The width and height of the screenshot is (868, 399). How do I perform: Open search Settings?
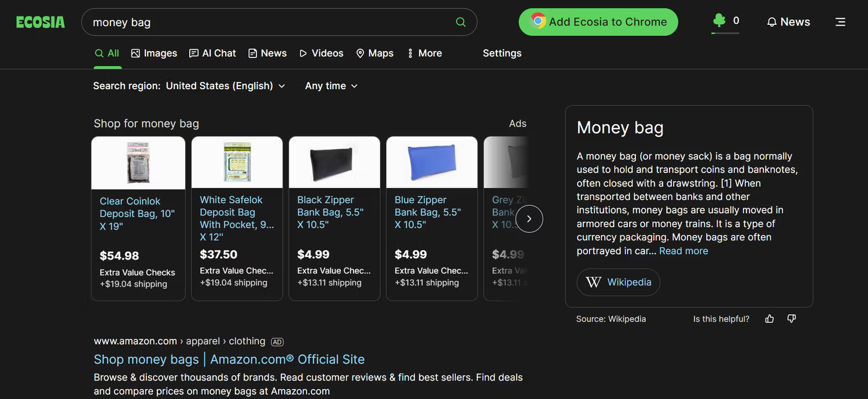pyautogui.click(x=502, y=53)
